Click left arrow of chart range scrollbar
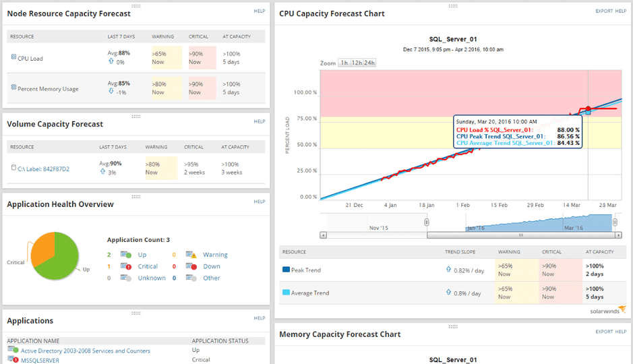The height and width of the screenshot is (364, 633). pyautogui.click(x=323, y=235)
